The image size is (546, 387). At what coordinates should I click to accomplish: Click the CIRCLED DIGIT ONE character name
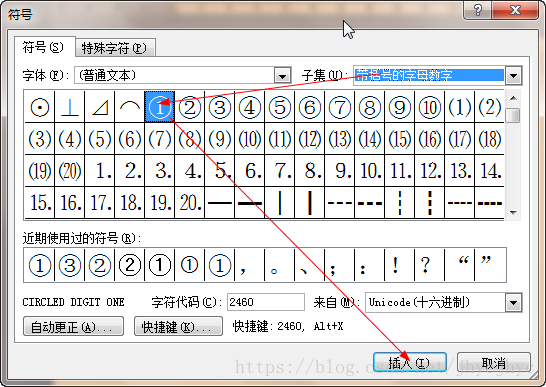pos(73,302)
